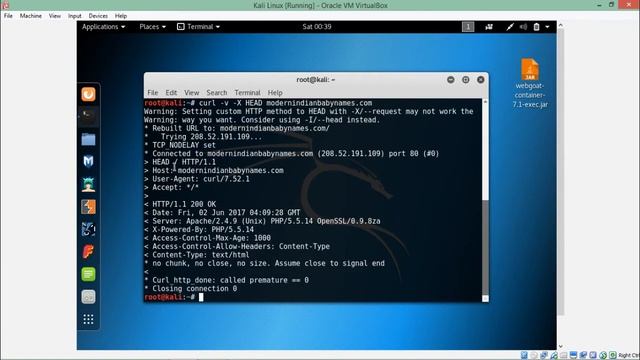Viewport: 640px width, 360px height.
Task: Open the system menu dropdown arrow
Action: [x=547, y=27]
